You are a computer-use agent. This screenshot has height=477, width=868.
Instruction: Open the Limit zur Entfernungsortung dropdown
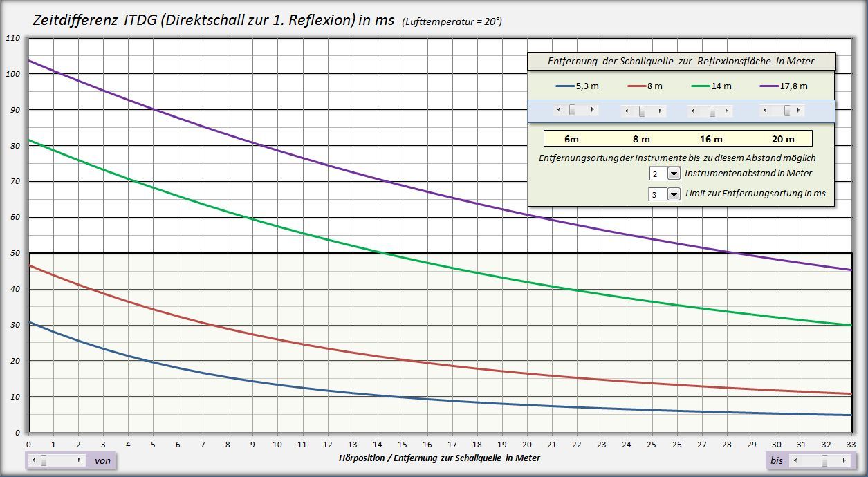674,194
